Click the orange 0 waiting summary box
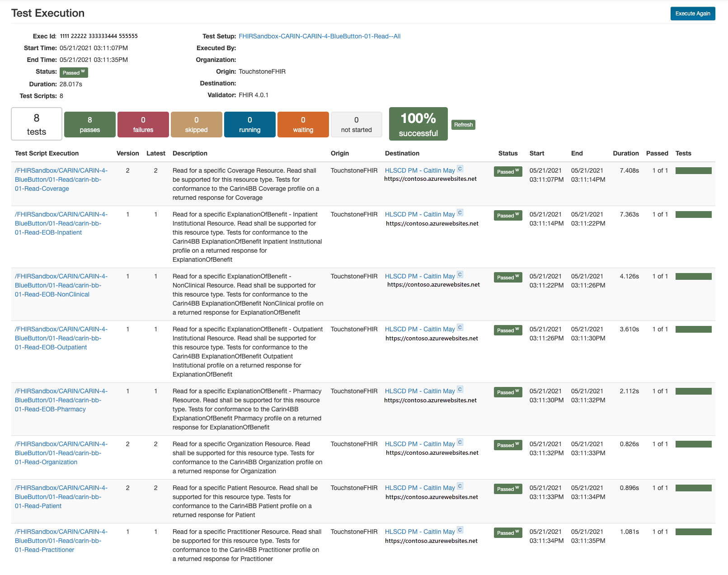Viewport: 728px width, 575px height. pyautogui.click(x=303, y=124)
